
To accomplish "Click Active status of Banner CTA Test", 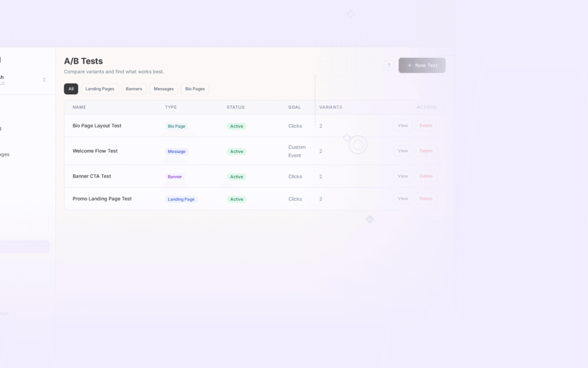I will 237,177.
